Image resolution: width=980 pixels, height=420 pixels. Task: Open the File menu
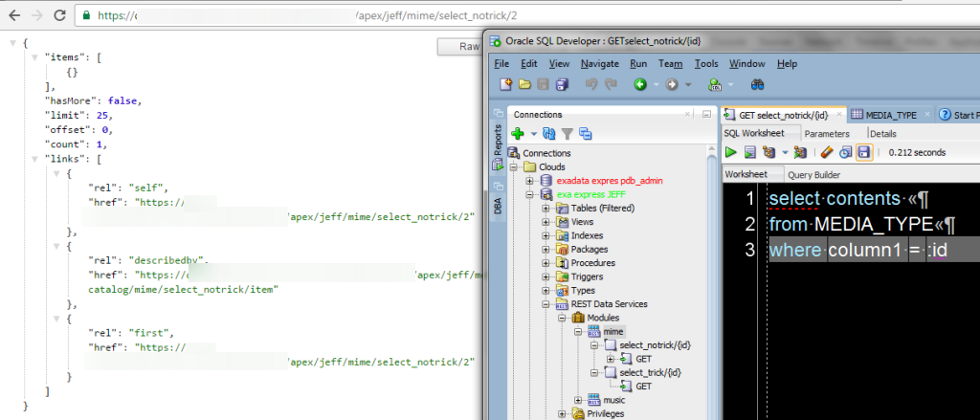[501, 64]
